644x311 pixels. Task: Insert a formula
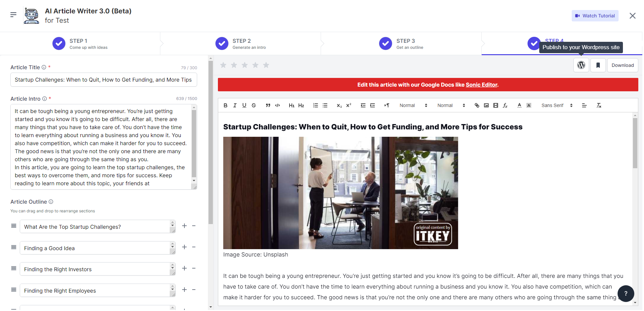click(x=505, y=105)
